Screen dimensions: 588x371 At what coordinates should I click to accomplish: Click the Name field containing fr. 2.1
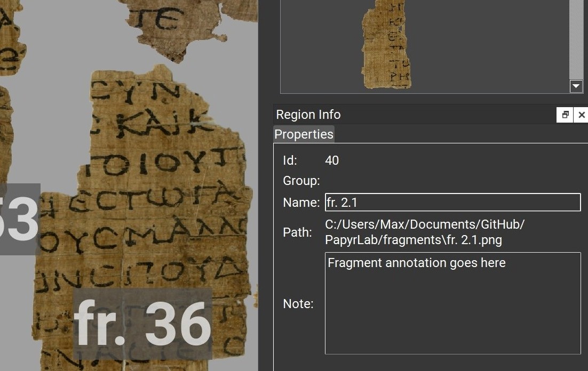coord(452,203)
